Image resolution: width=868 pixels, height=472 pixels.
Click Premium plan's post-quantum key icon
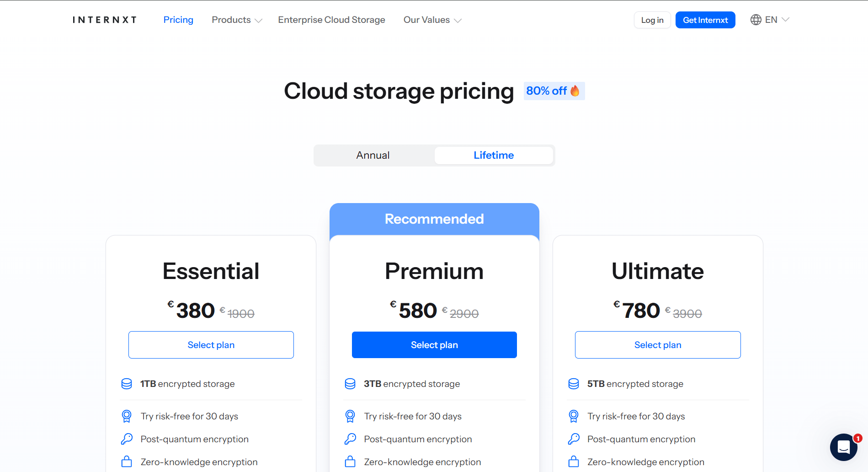350,439
